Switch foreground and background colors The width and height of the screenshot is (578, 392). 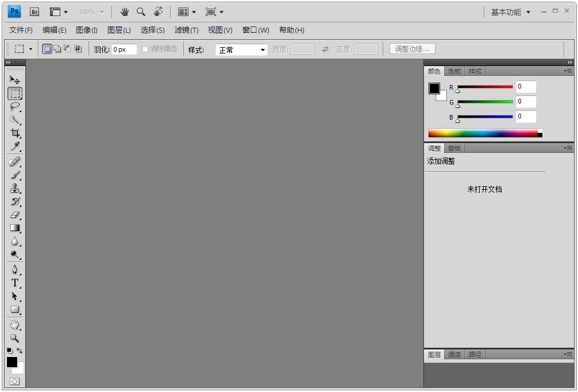20,350
